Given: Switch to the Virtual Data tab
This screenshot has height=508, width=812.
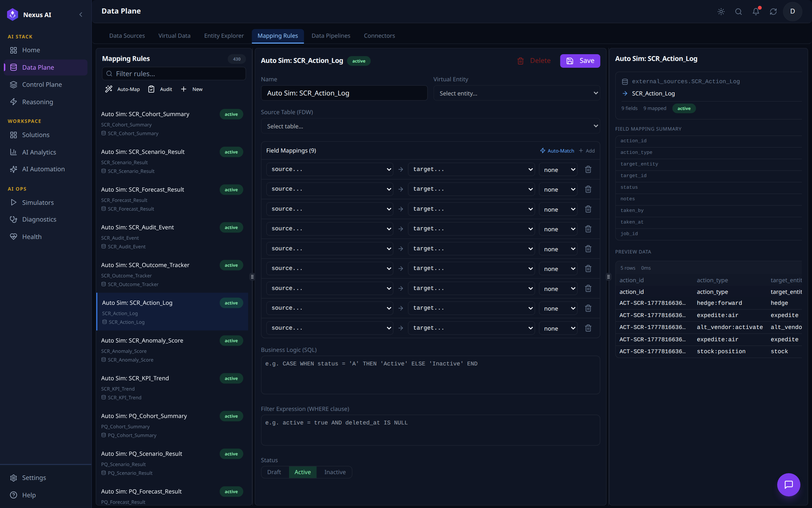Looking at the screenshot, I should pos(174,35).
